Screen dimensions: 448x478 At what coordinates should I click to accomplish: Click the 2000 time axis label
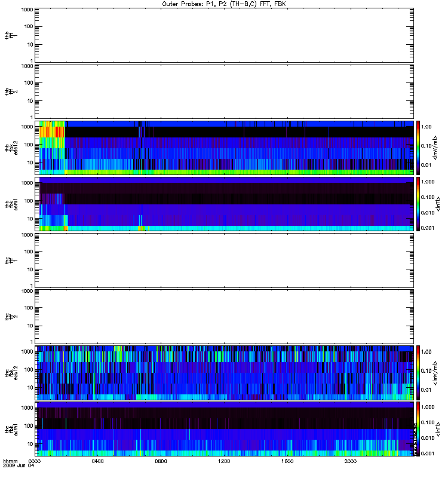pos(351,461)
